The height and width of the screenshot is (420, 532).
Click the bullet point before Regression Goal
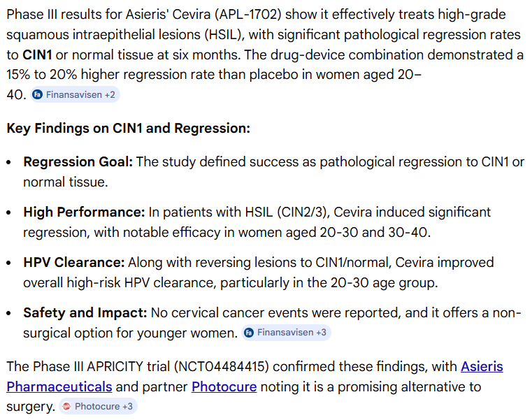[8, 162]
